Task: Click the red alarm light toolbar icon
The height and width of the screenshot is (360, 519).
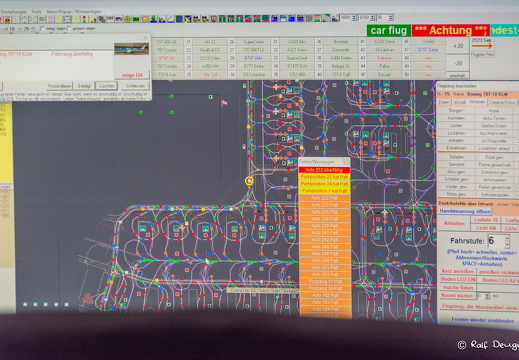Action: tap(7, 19)
